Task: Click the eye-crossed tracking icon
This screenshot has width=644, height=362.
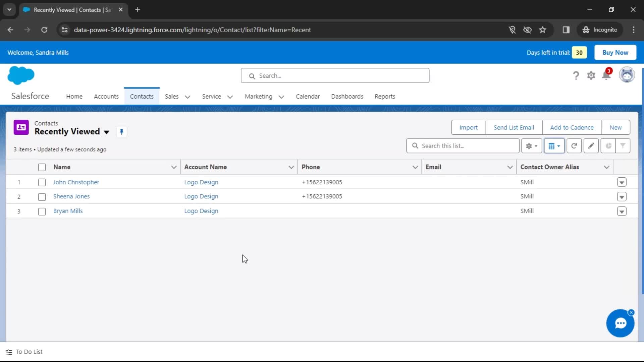Action: click(527, 30)
